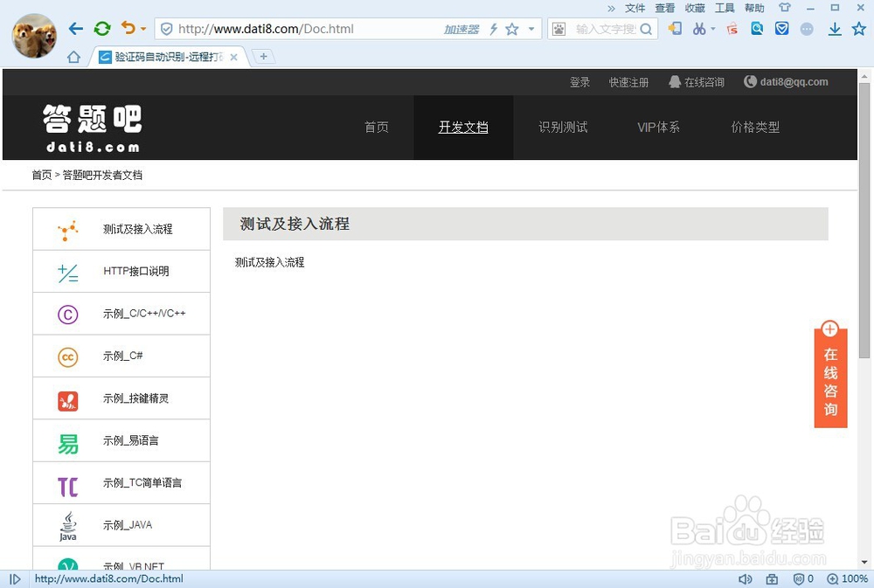This screenshot has height=588, width=874.
Task: Open the 价格类型 navigation item
Action: pos(755,127)
